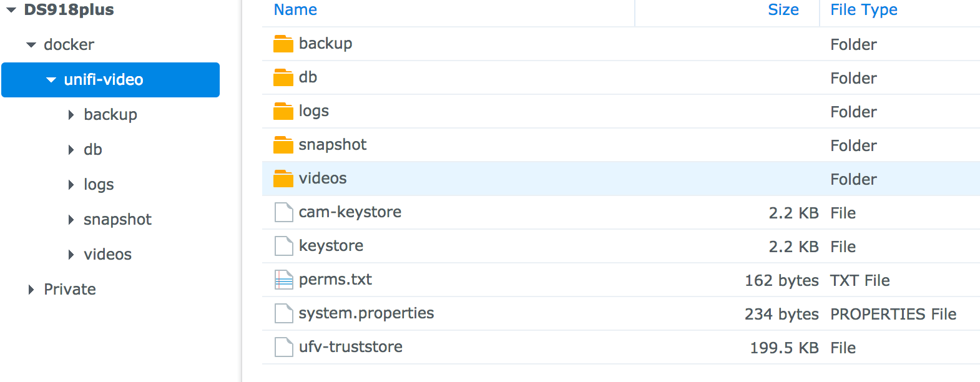Image resolution: width=980 pixels, height=382 pixels.
Task: Select the keystore file row
Action: (x=621, y=246)
